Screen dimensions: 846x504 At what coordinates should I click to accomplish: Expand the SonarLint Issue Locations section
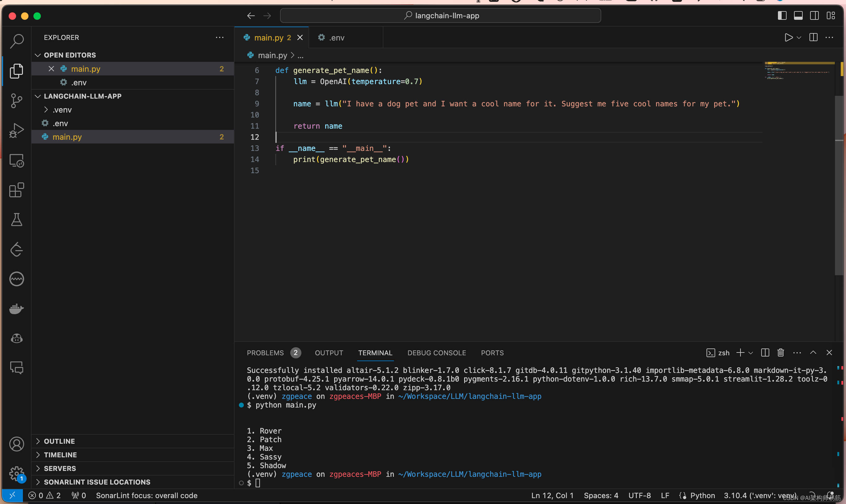pos(132,482)
